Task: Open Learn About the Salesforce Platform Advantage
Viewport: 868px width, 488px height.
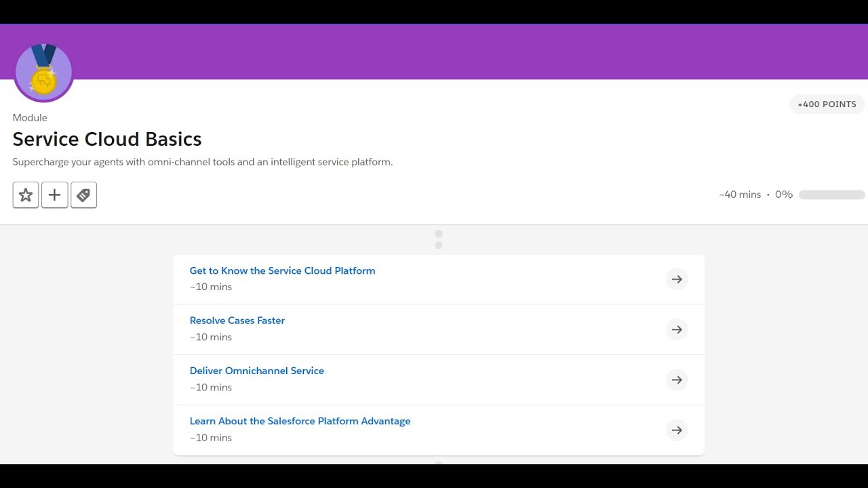Action: pos(300,421)
